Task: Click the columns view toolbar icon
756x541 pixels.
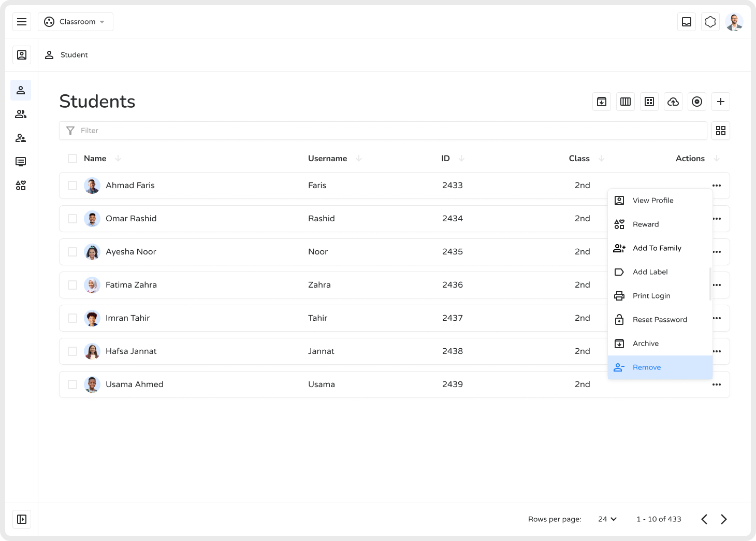Action: [626, 102]
